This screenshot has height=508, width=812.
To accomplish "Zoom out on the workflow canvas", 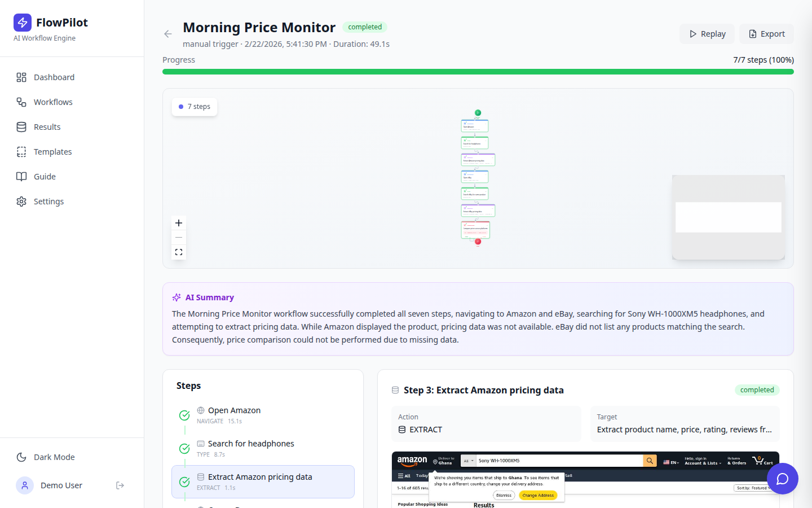I will click(179, 238).
